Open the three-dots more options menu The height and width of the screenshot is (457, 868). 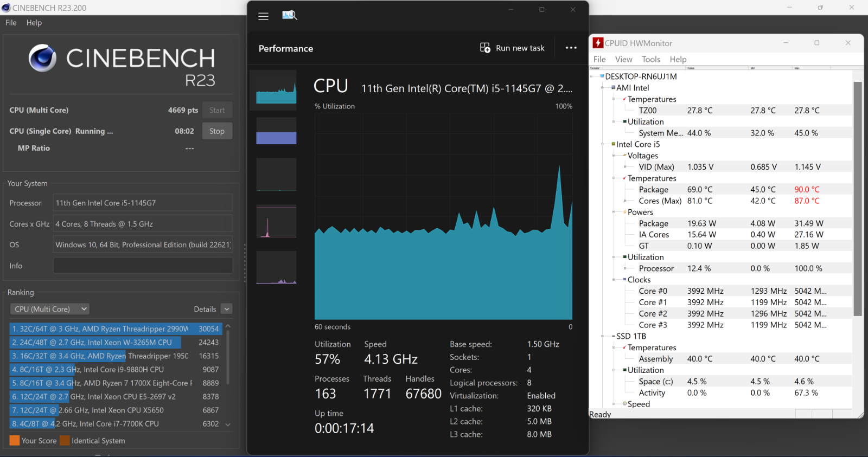(571, 48)
